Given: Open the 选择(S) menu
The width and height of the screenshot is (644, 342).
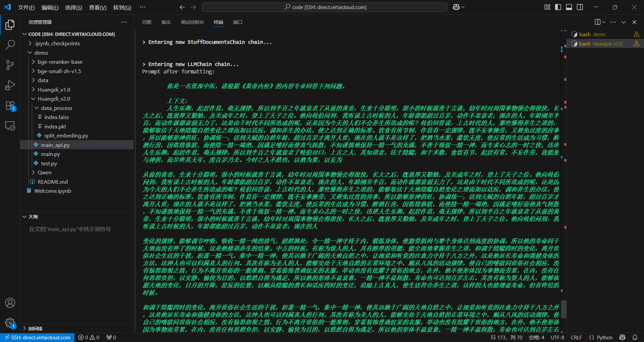Looking at the screenshot, I should 73,7.
